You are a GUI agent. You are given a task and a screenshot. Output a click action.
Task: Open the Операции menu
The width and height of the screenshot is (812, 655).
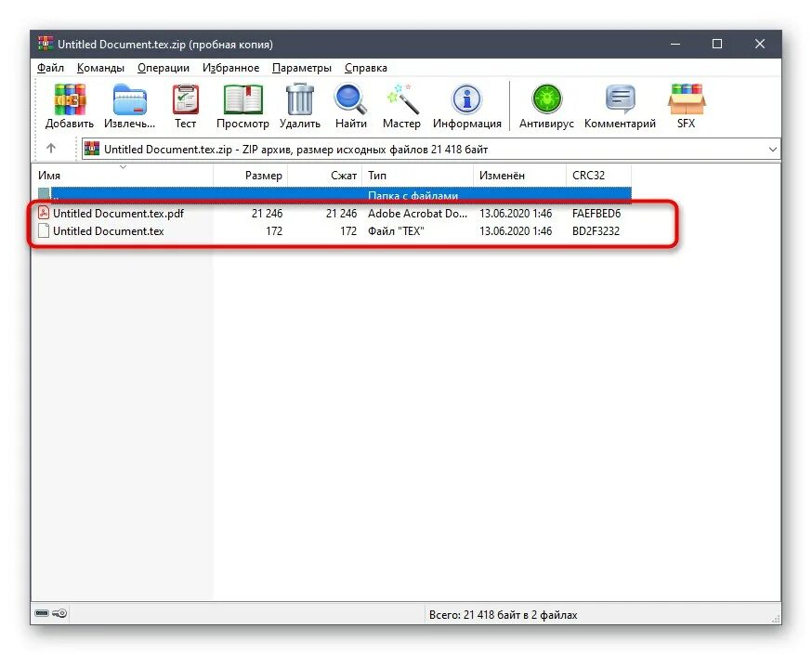pos(164,68)
